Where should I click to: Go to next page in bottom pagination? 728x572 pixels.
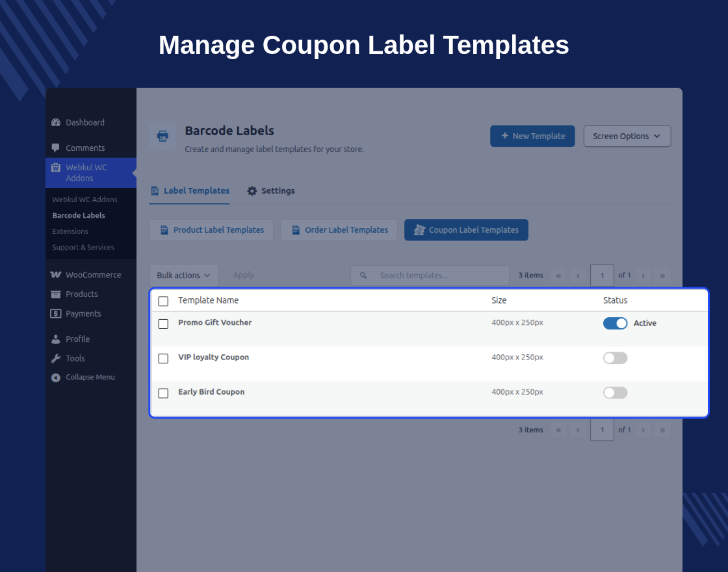pos(643,430)
